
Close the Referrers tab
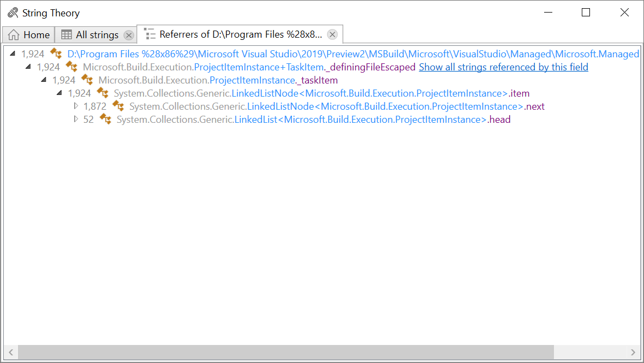pos(332,34)
